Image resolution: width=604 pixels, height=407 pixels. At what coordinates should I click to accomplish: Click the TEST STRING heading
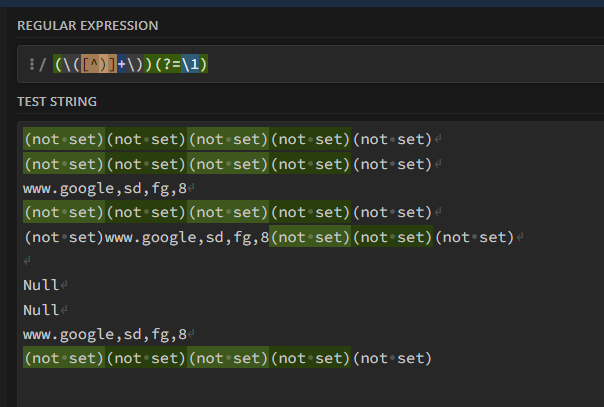pyautogui.click(x=57, y=101)
